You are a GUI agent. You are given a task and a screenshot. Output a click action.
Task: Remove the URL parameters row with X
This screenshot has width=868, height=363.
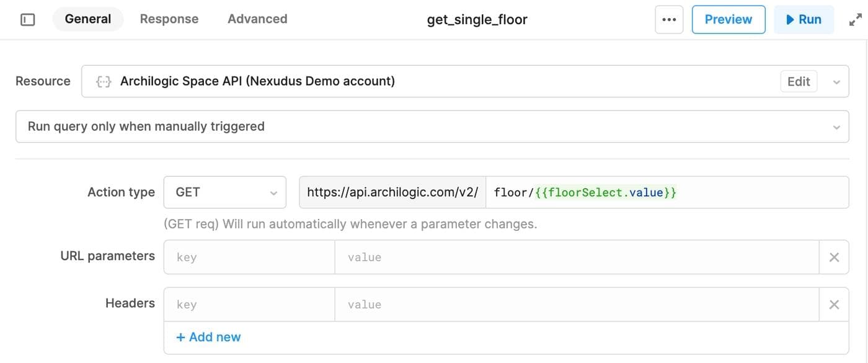(x=834, y=257)
